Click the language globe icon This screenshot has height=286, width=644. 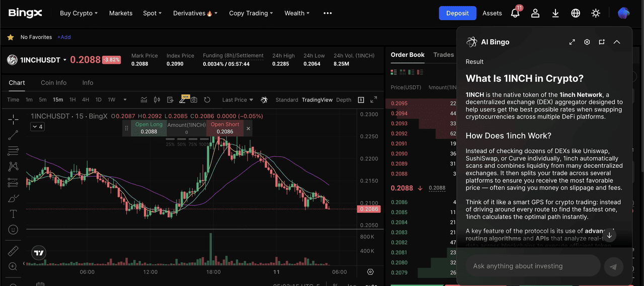576,14
